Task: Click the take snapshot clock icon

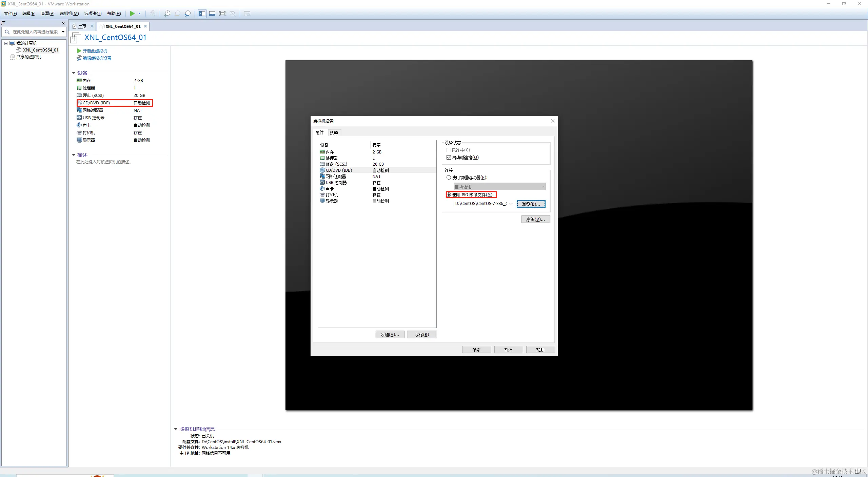Action: (167, 14)
